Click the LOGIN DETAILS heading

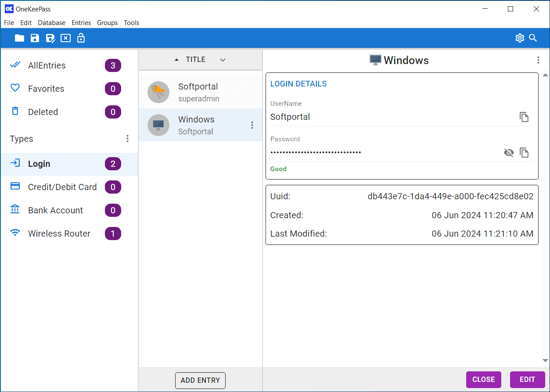tap(298, 84)
